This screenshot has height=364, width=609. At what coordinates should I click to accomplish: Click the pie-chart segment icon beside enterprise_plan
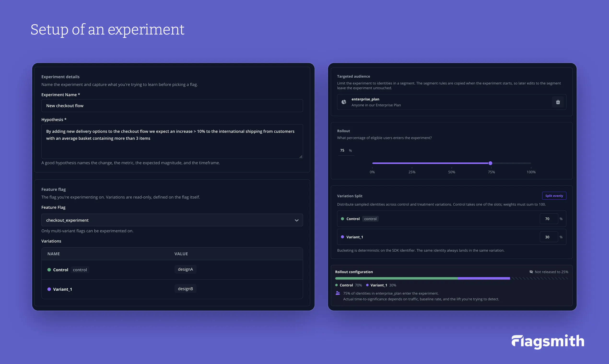pos(344,102)
